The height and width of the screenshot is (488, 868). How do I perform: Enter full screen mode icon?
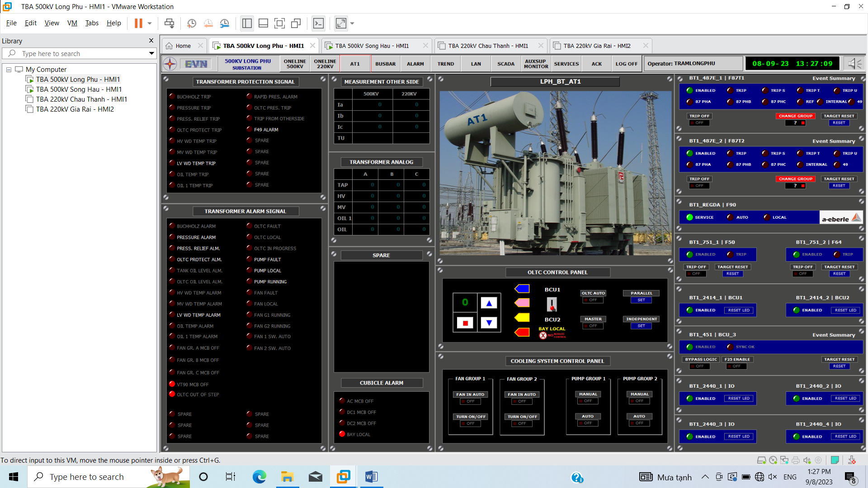(x=279, y=23)
